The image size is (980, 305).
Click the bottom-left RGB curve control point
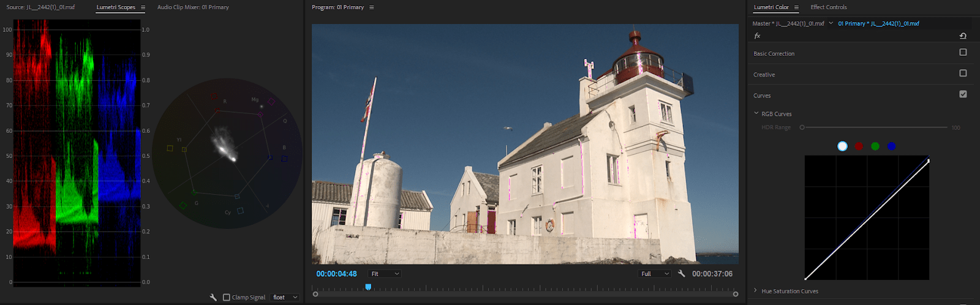click(x=805, y=279)
